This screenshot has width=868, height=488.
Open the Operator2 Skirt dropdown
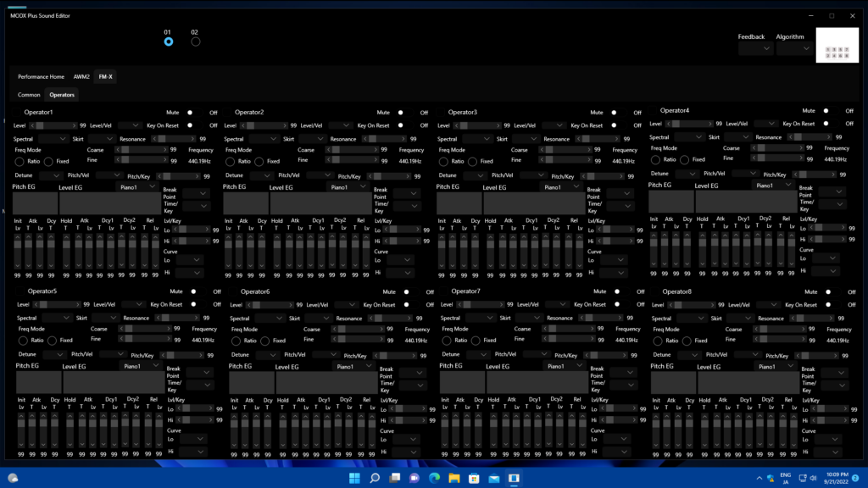click(312, 139)
